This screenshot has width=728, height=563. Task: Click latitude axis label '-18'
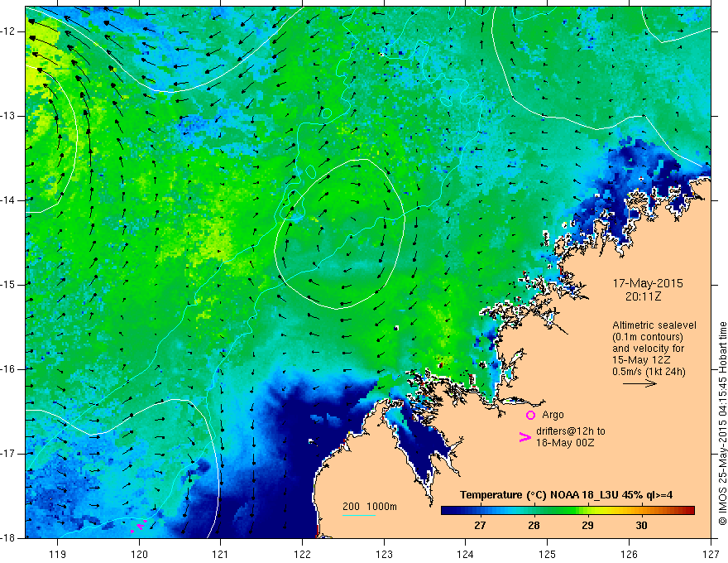8,538
